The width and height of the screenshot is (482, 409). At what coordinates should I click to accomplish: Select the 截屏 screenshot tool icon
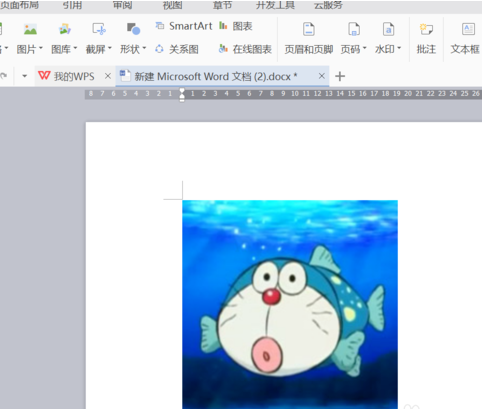(x=99, y=29)
